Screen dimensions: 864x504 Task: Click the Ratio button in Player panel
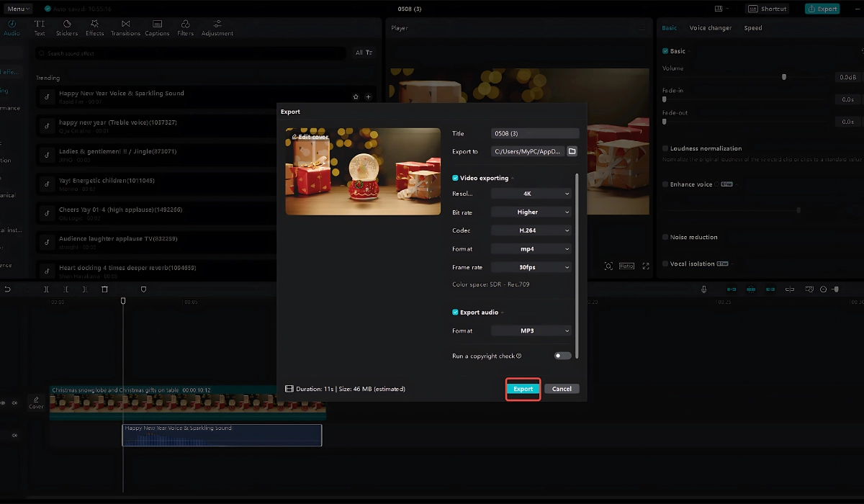pyautogui.click(x=626, y=266)
